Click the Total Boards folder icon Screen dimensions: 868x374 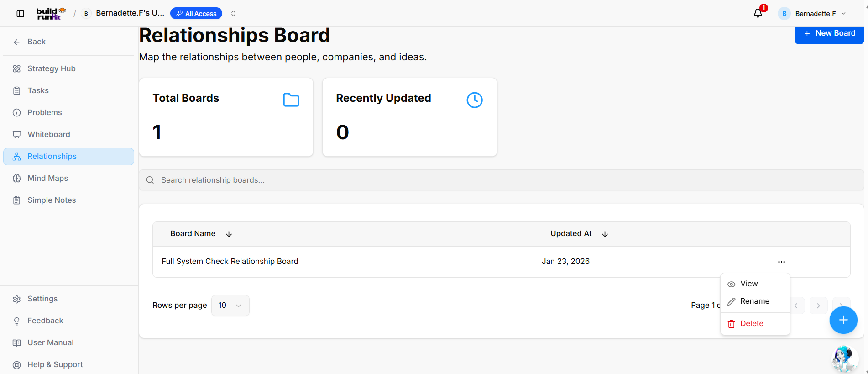tap(291, 100)
